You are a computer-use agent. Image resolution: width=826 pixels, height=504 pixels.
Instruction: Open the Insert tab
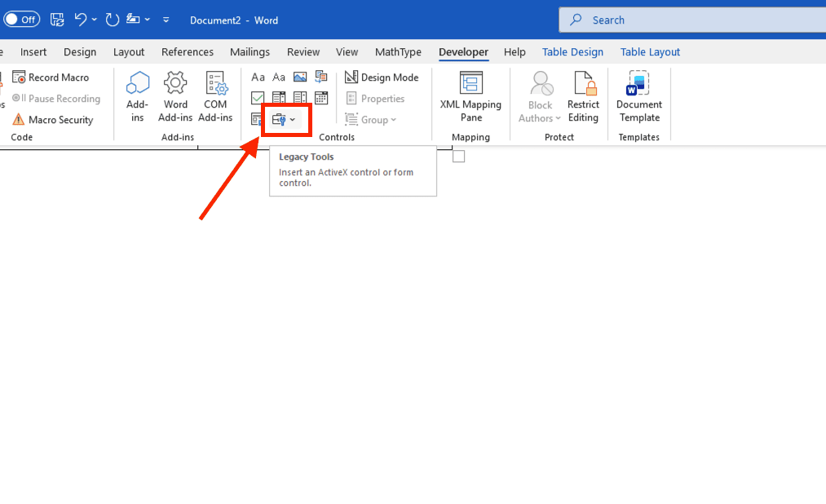pyautogui.click(x=33, y=52)
